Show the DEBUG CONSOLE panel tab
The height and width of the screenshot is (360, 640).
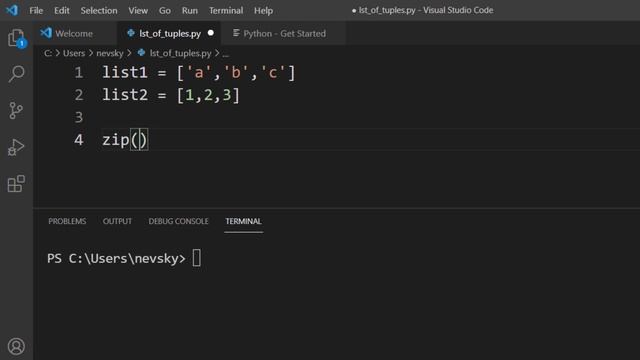(178, 221)
